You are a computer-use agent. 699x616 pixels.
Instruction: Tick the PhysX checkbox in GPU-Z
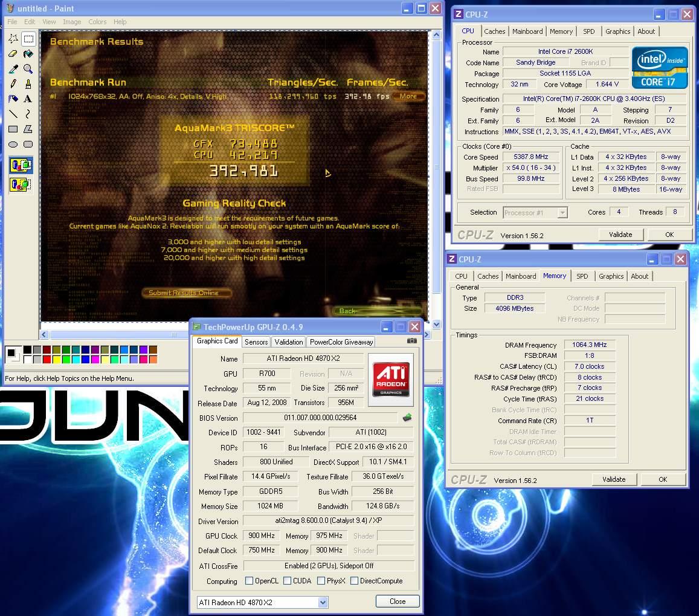coord(321,581)
